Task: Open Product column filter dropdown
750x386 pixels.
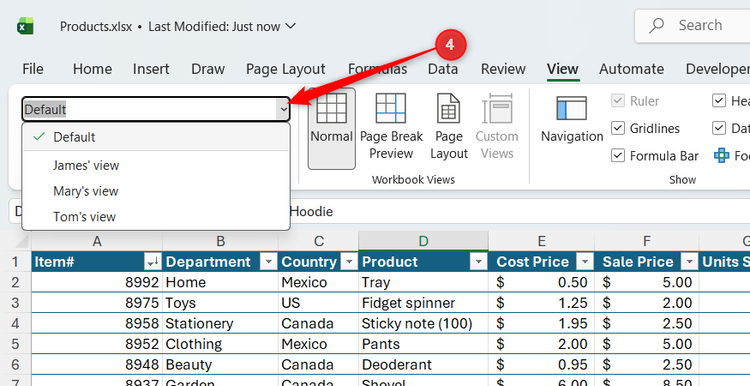Action: [x=478, y=262]
